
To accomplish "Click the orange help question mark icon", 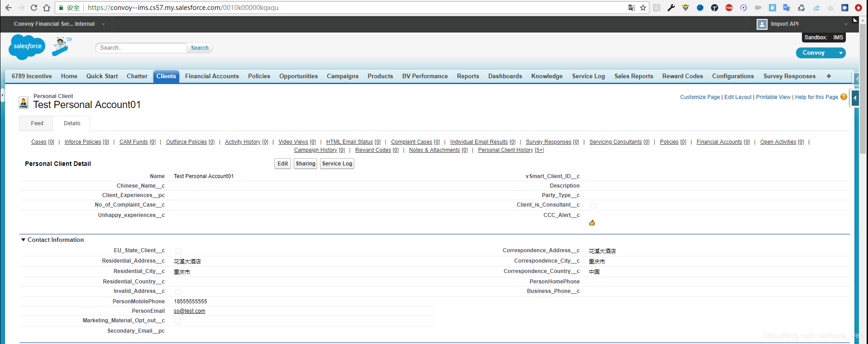I will (844, 97).
